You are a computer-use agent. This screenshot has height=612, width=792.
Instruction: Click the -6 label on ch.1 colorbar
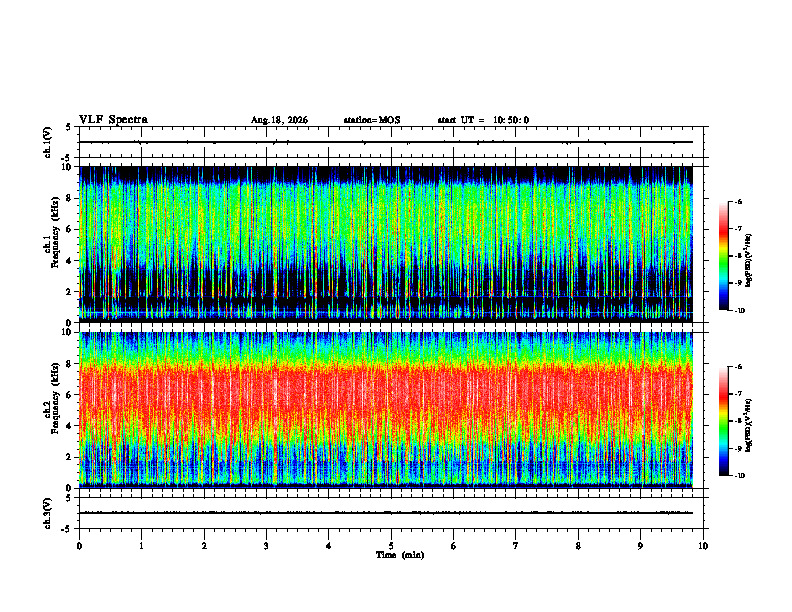tap(738, 202)
